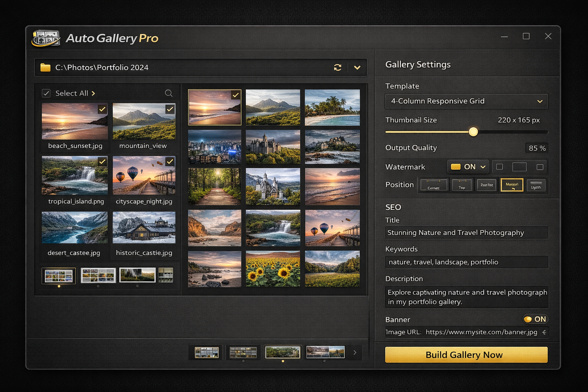Click the Keywords input field

pos(466,262)
